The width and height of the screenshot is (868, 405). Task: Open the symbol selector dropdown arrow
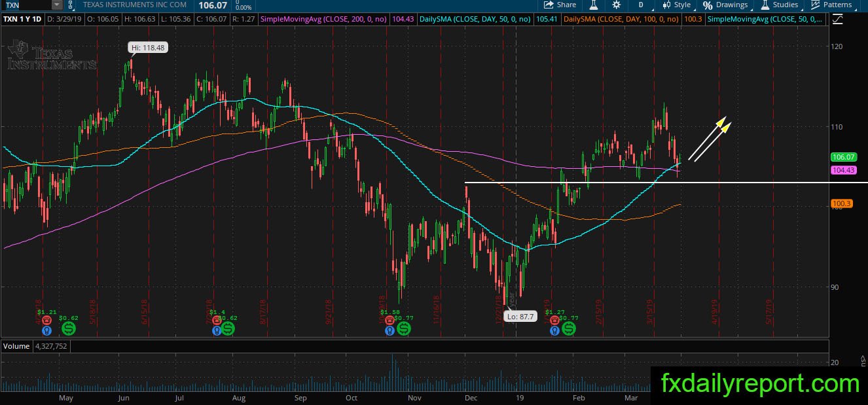pos(57,5)
